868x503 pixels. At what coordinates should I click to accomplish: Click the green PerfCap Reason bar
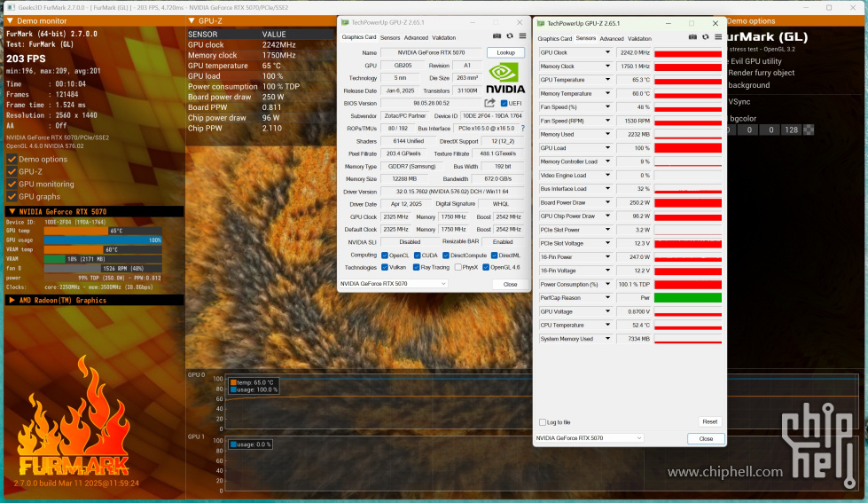coord(688,297)
